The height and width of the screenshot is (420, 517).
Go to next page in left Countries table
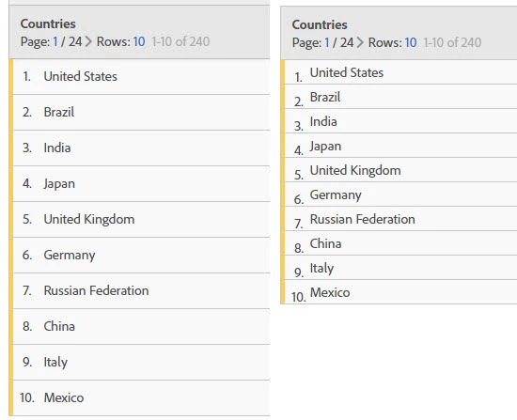pos(88,41)
